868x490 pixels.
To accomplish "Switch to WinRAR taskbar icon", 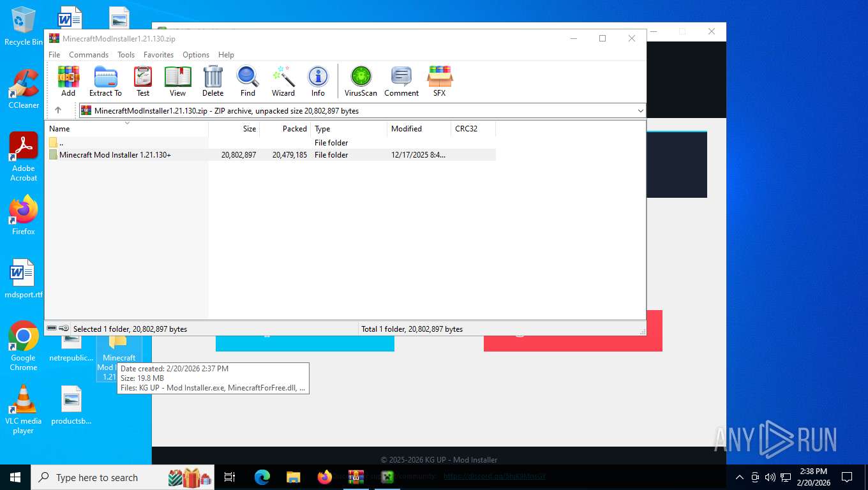I will (x=356, y=477).
